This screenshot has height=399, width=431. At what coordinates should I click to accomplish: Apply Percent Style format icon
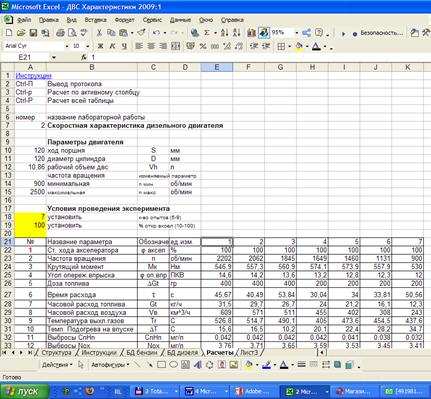203,46
